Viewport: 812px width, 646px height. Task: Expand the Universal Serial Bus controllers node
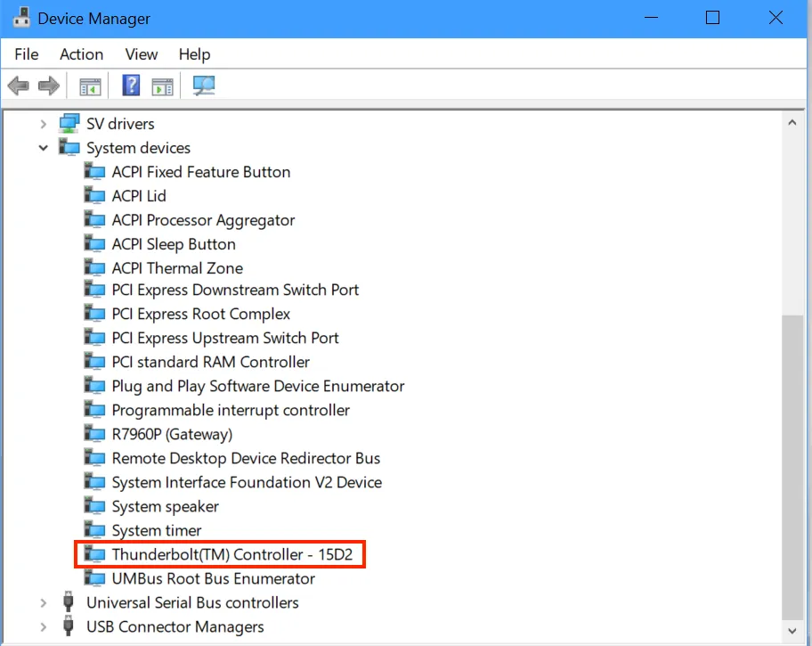(43, 602)
